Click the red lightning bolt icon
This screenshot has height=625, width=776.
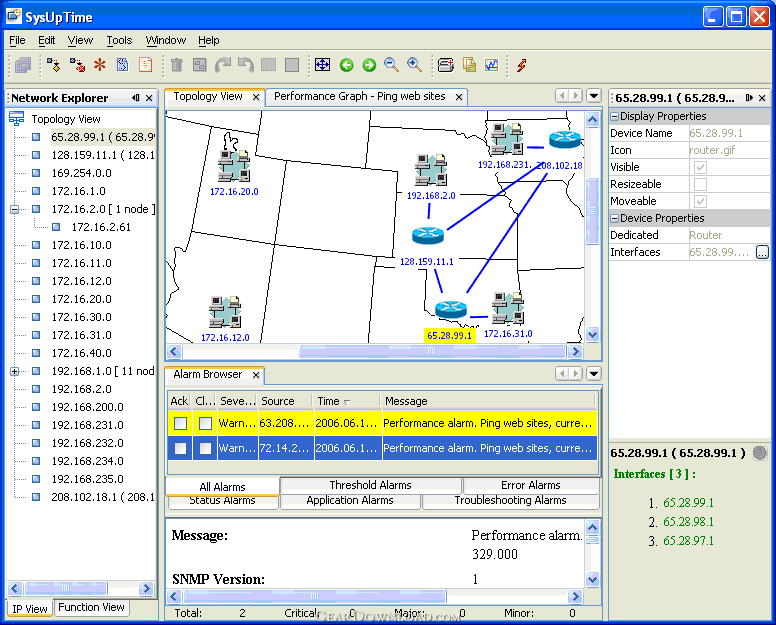click(x=521, y=65)
